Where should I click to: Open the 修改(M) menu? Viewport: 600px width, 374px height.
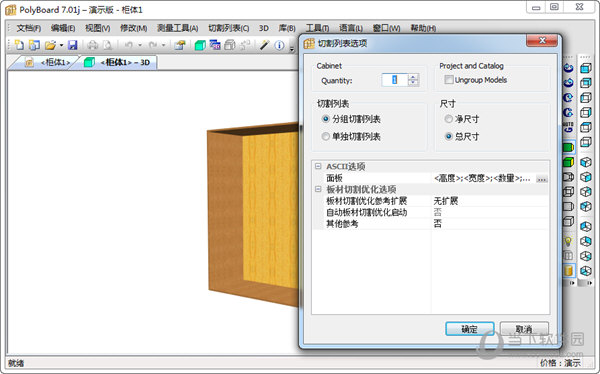click(x=134, y=28)
